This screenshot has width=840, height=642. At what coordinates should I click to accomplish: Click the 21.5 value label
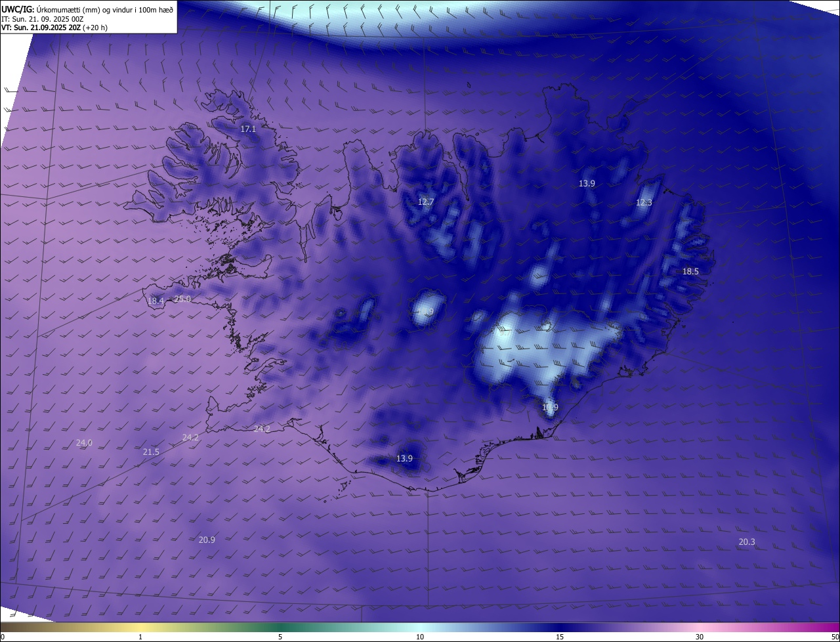(x=151, y=452)
